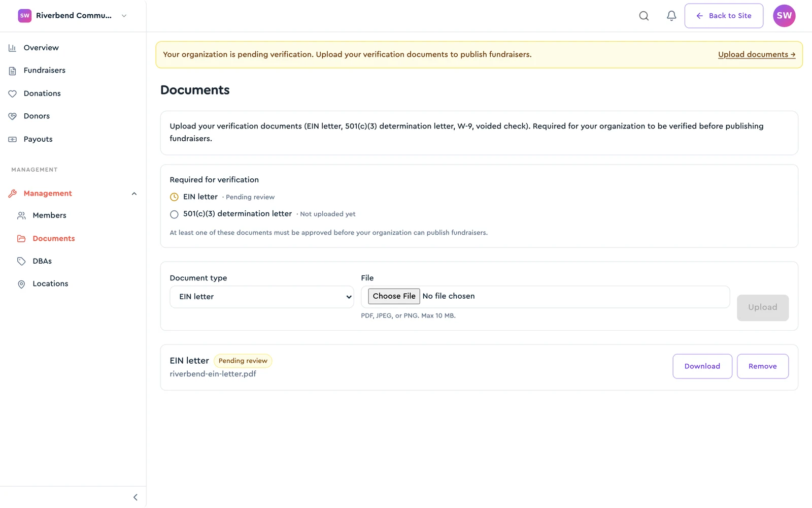812x508 pixels.
Task: Click the DBAs tag icon
Action: tap(21, 261)
